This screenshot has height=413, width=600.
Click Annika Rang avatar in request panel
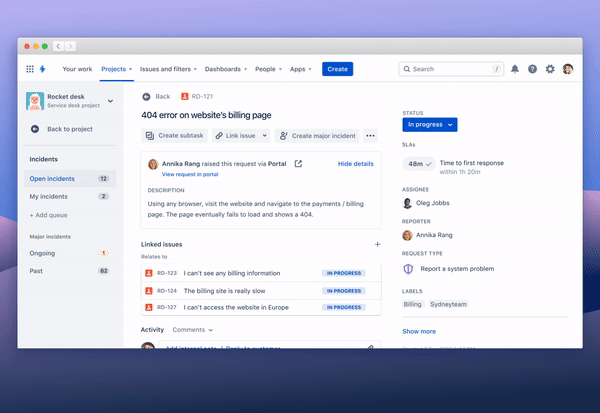point(153,164)
